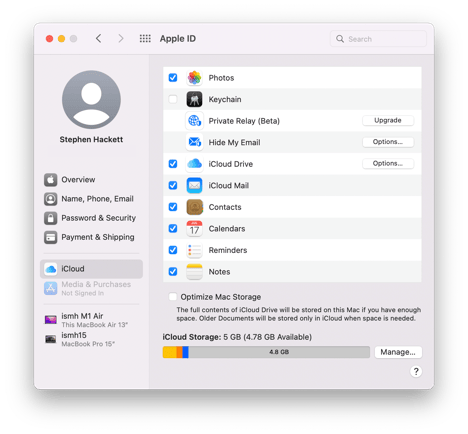
Task: Select the ismh15 device entry
Action: (x=91, y=339)
